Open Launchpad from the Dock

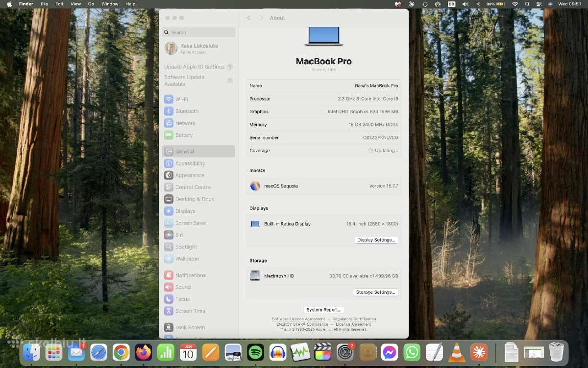[54, 352]
